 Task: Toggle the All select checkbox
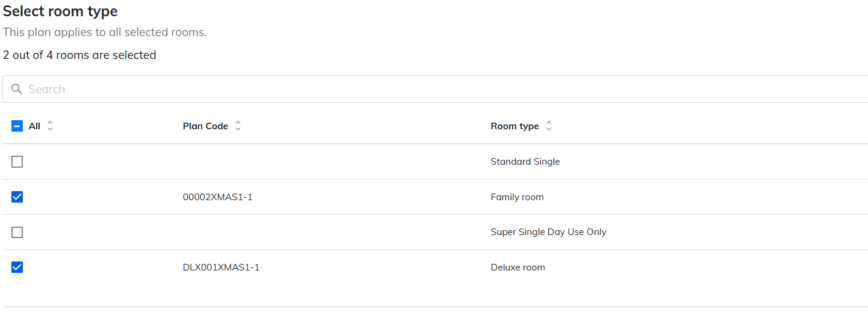[x=17, y=126]
